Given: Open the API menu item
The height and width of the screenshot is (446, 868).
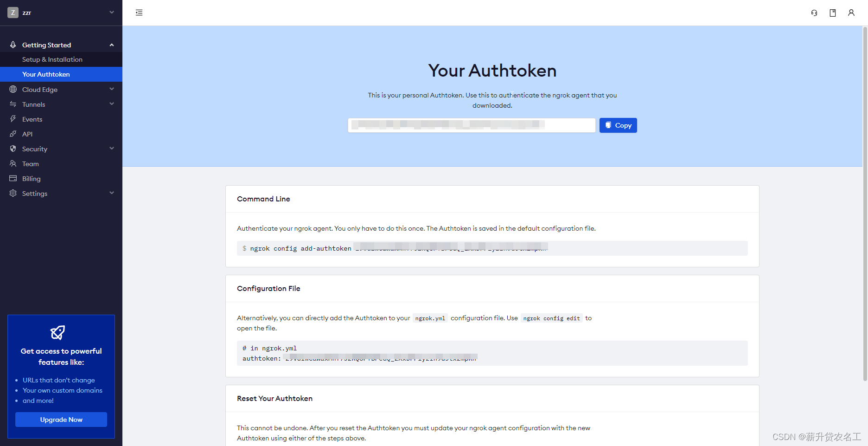Looking at the screenshot, I should tap(61, 134).
